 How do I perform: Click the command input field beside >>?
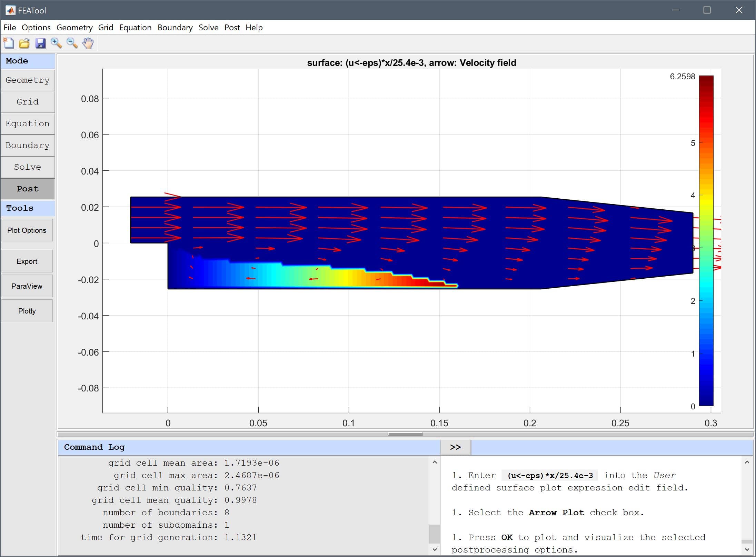612,447
